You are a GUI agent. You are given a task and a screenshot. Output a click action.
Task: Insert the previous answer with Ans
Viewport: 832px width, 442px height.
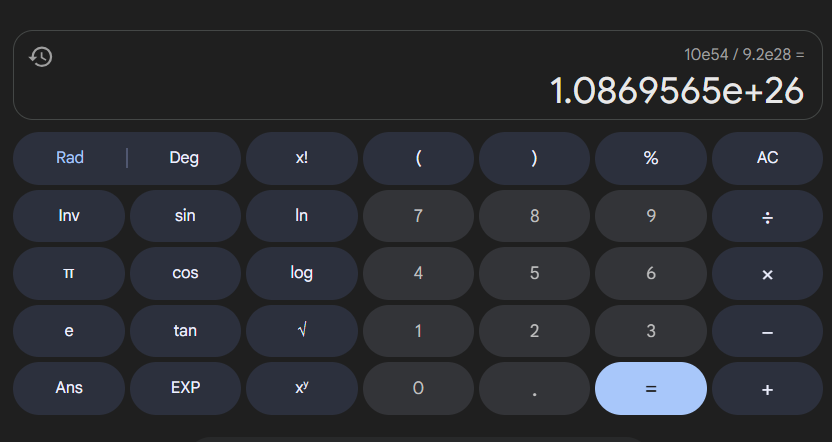tap(69, 388)
